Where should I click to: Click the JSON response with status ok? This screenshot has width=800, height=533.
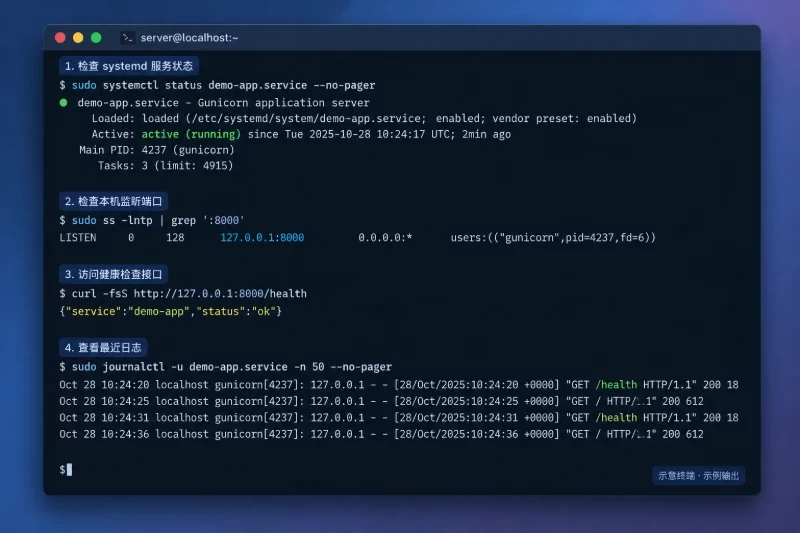(170, 311)
